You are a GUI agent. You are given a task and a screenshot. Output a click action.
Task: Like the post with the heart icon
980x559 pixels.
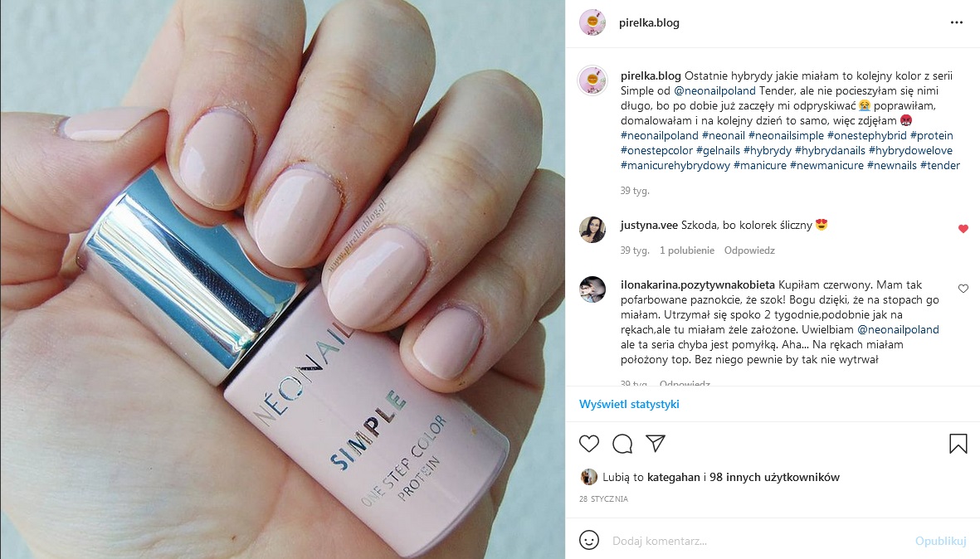(589, 444)
